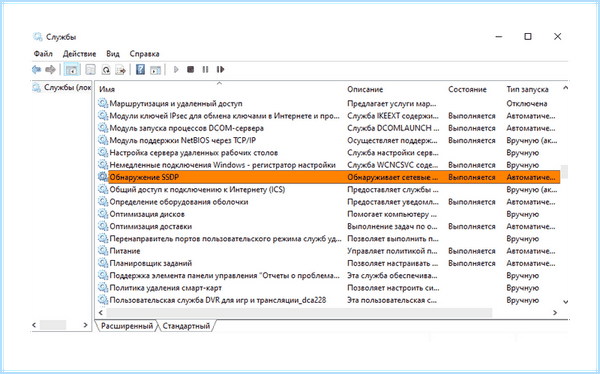Open the Help toolbar icon
600x374 pixels.
(x=140, y=70)
